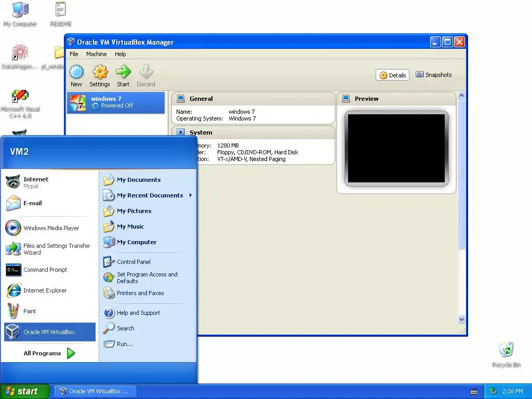Expand My Recent Documents submenu
Viewport: 532px width, 399px height.
point(148,195)
